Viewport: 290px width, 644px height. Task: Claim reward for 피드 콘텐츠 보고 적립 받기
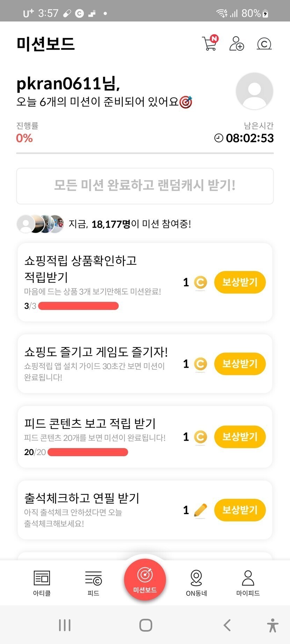(240, 437)
